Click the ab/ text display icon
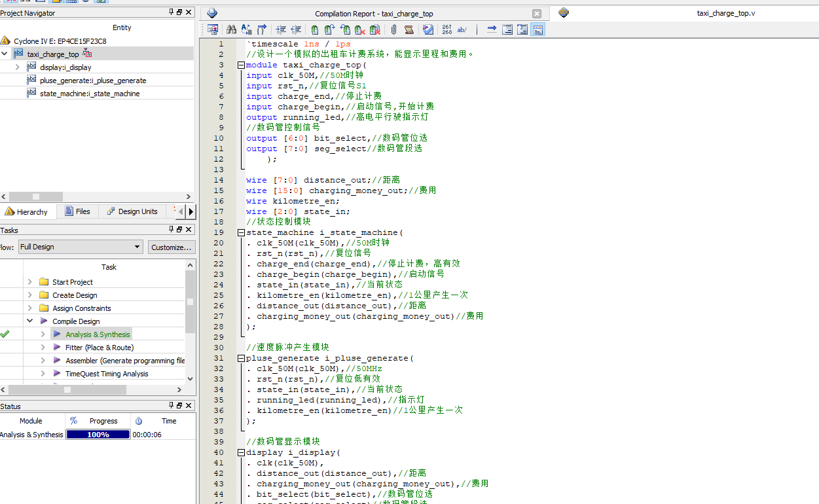This screenshot has height=504, width=819. [462, 29]
